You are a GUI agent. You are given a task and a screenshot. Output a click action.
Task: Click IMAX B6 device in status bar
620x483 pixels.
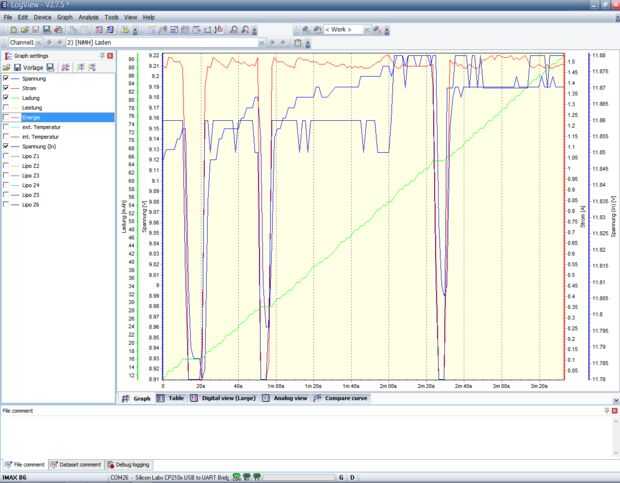tap(15, 477)
